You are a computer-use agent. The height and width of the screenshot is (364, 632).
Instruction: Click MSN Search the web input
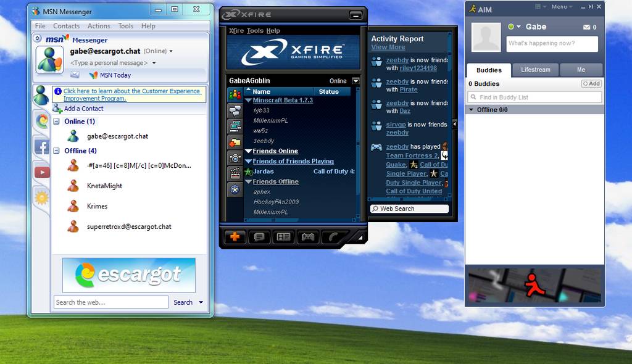click(111, 302)
